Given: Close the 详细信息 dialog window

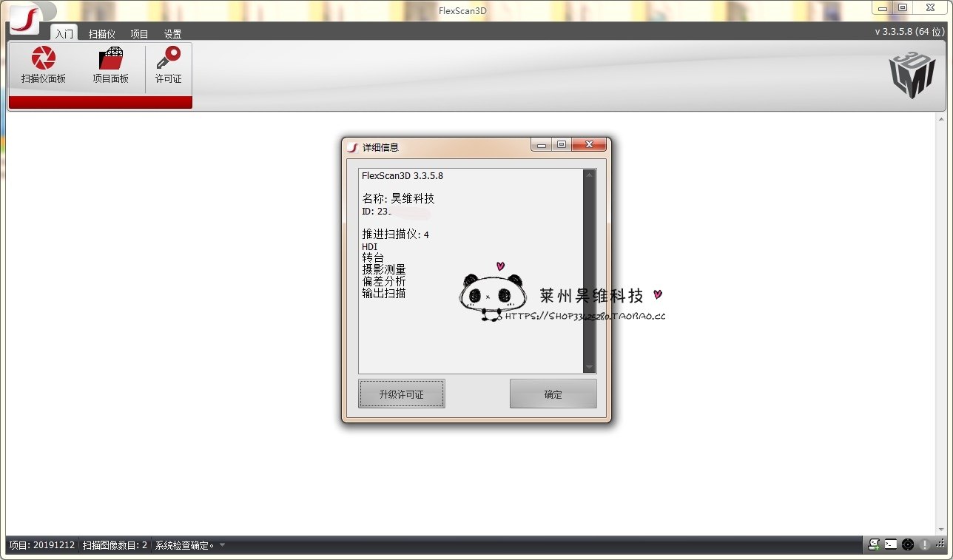Looking at the screenshot, I should (588, 145).
